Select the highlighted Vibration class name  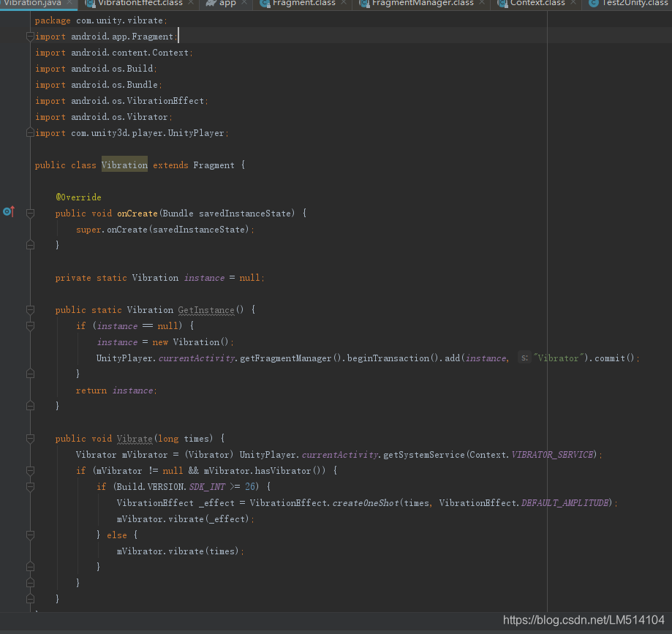pos(124,165)
